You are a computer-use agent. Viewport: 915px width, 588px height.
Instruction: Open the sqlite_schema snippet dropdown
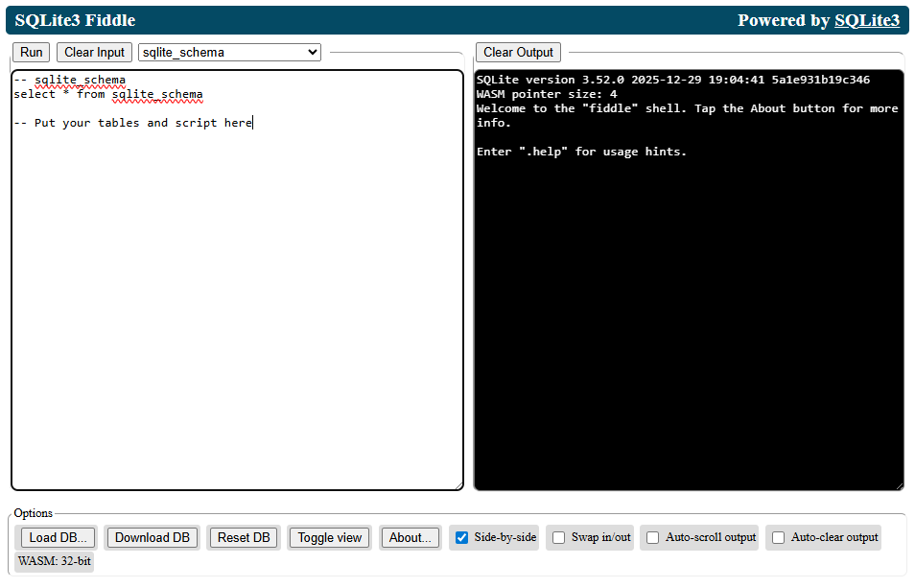click(x=228, y=52)
